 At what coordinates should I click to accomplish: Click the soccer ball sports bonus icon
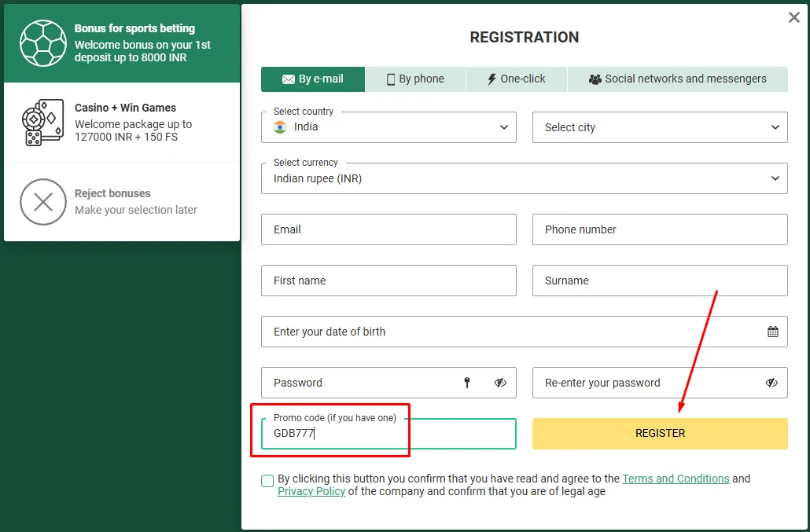tap(43, 43)
